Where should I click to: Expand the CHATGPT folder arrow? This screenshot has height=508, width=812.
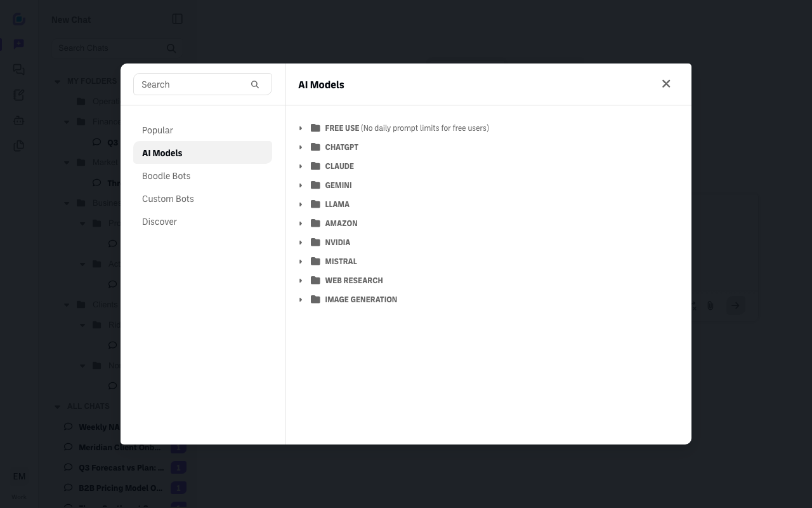tap(301, 147)
